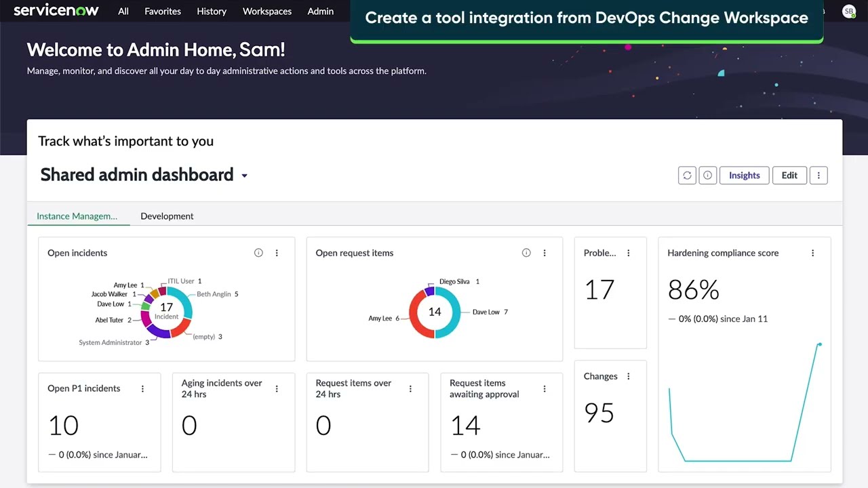
Task: Click the ServiceNow logo
Action: coord(56,10)
